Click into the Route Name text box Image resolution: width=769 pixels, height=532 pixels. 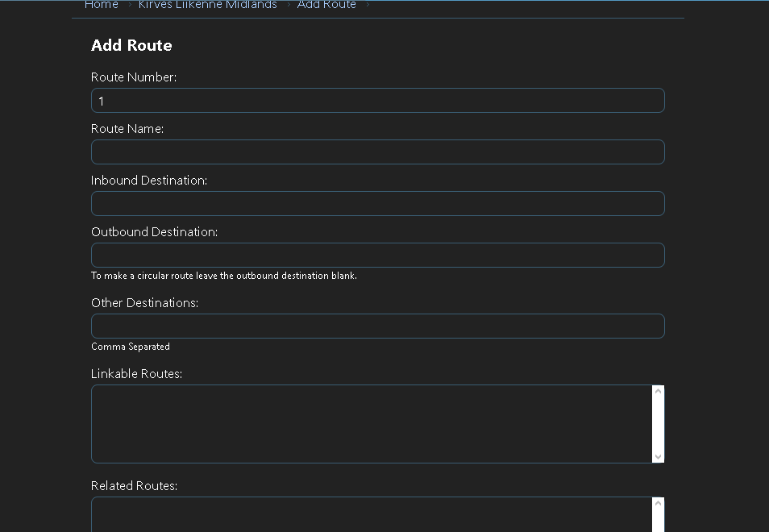[377, 152]
